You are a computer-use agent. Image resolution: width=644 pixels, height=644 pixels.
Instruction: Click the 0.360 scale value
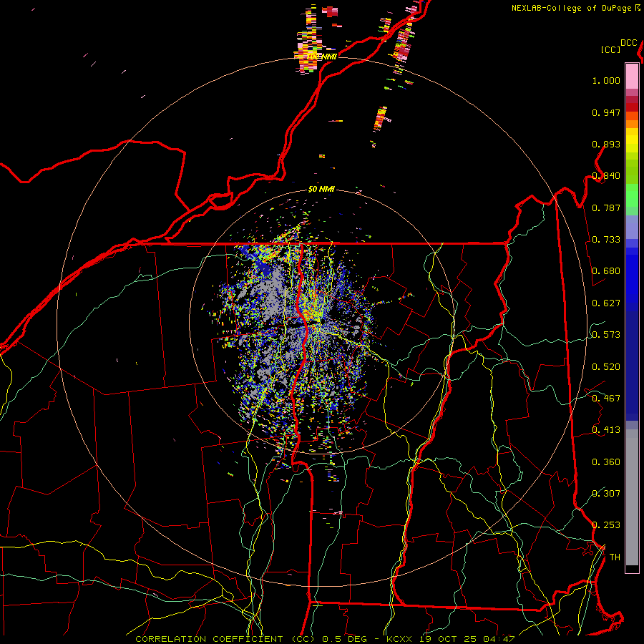click(x=606, y=462)
